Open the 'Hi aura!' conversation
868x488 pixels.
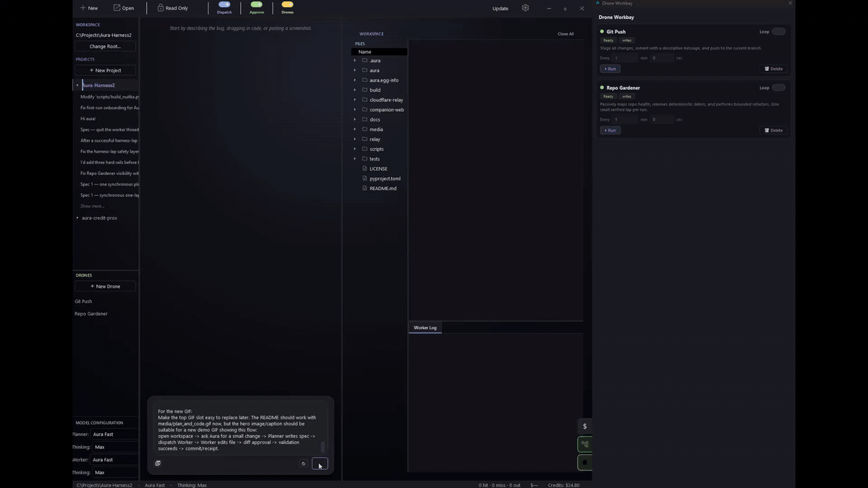pyautogui.click(x=88, y=119)
